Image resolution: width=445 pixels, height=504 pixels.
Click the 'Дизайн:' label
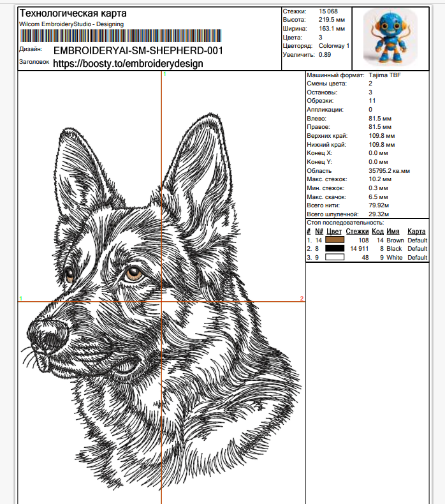[31, 49]
